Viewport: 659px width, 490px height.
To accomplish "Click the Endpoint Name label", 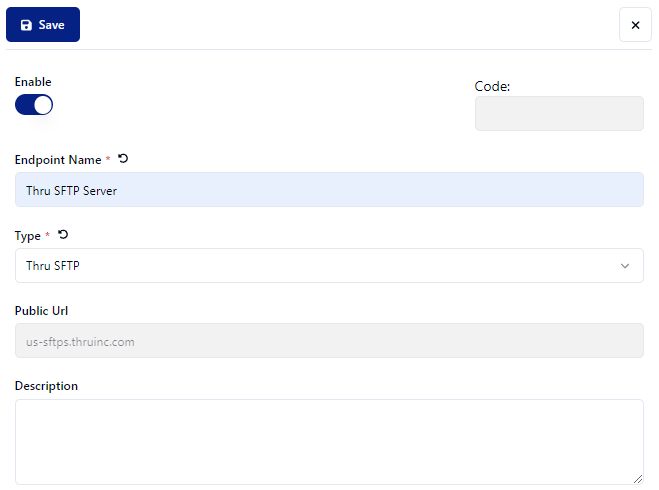I will (58, 160).
